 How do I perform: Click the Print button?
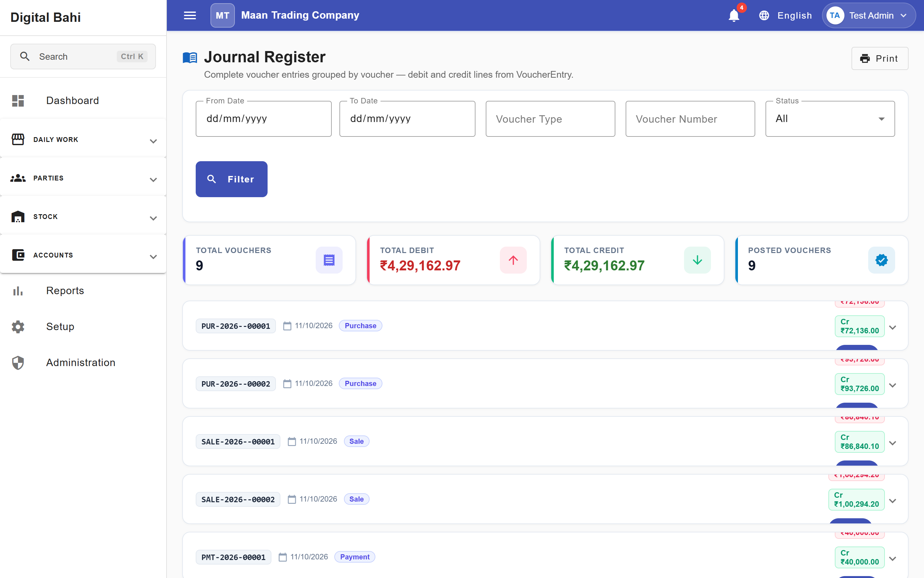pyautogui.click(x=879, y=58)
